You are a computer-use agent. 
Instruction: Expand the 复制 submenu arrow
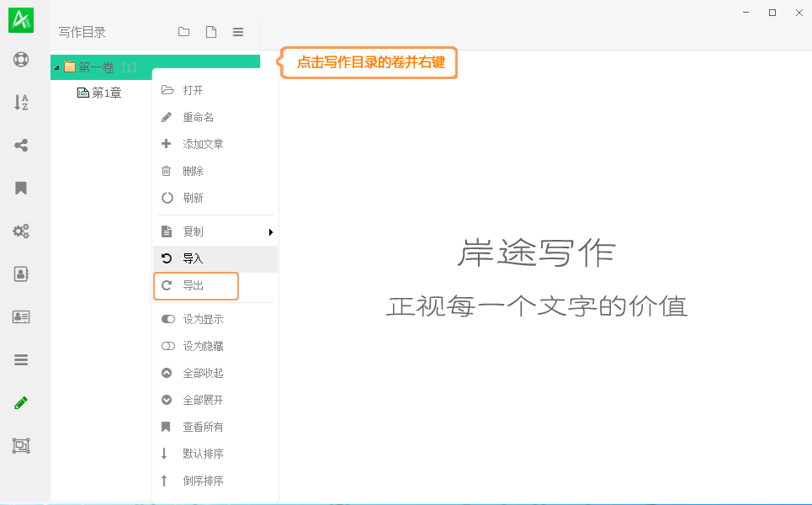point(270,232)
